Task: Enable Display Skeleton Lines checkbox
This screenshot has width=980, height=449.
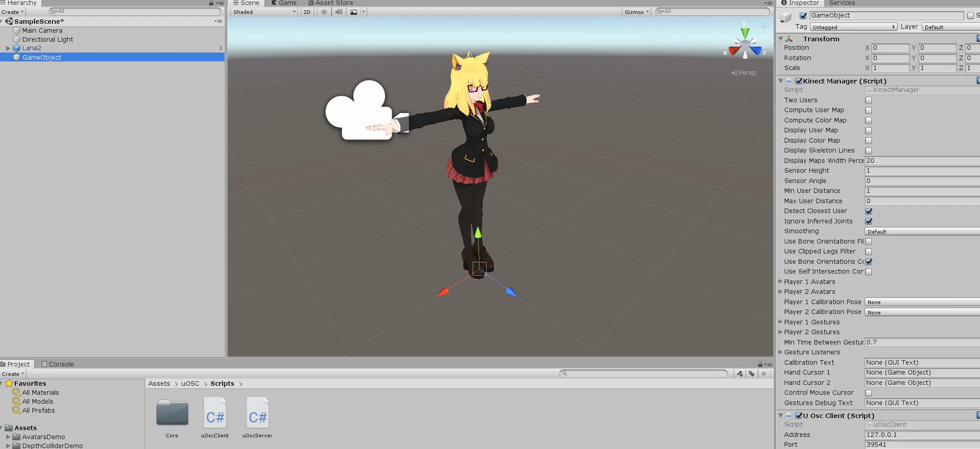Action: 869,151
